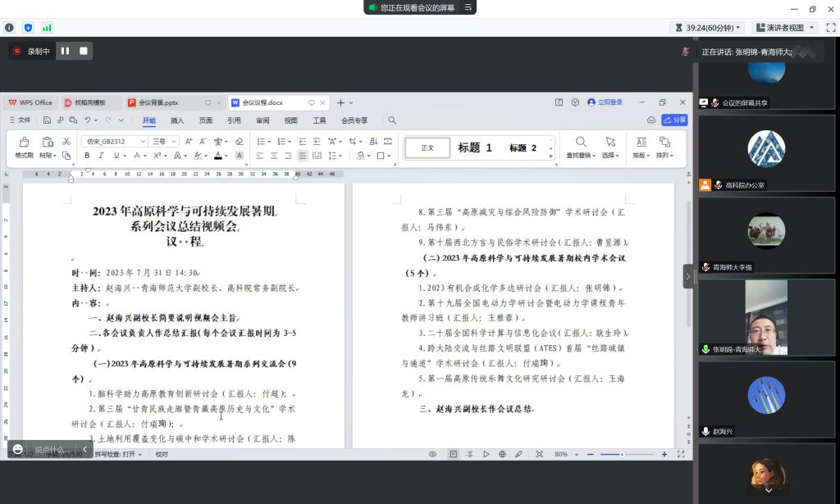The width and height of the screenshot is (840, 504).
Task: Toggle bold formatting with the B button
Action: (x=87, y=154)
